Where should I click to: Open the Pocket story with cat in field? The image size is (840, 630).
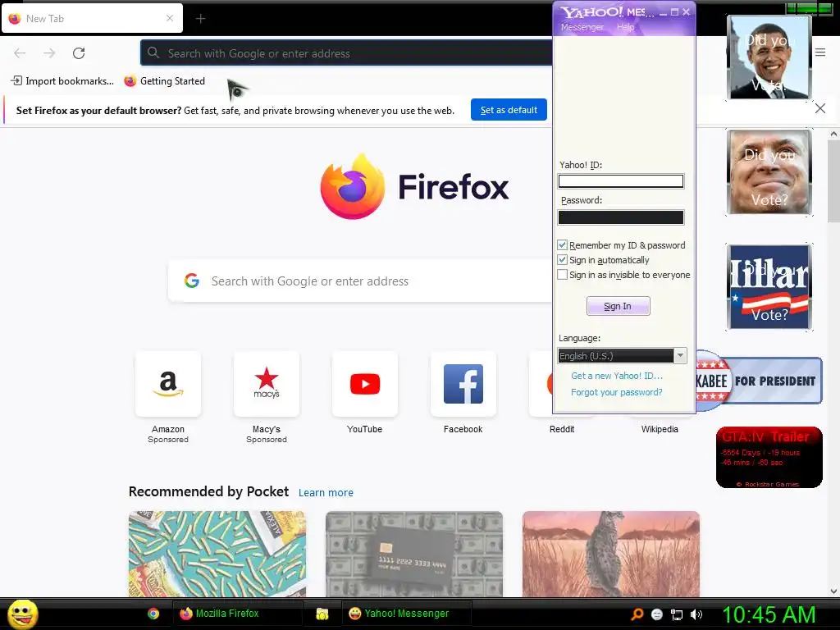pyautogui.click(x=610, y=554)
